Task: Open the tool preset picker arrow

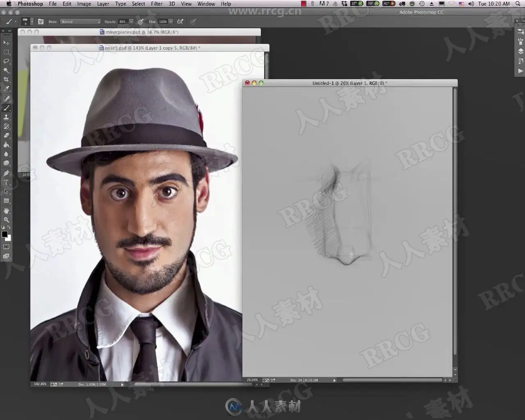Action: [x=16, y=21]
